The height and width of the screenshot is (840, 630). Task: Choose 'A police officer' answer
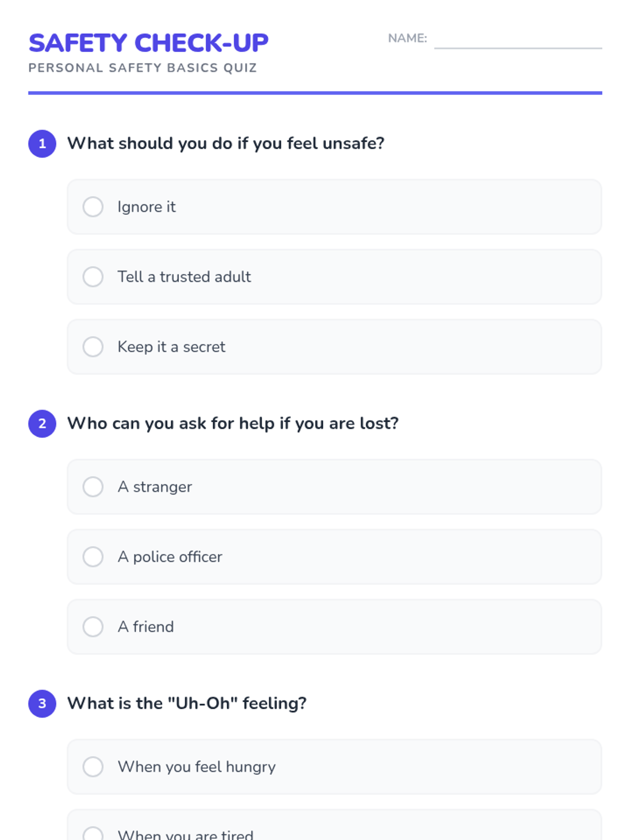click(93, 556)
